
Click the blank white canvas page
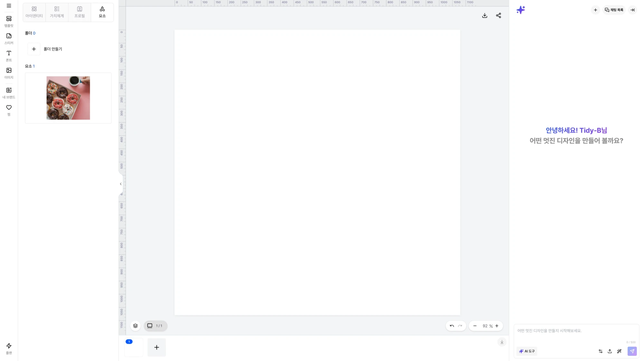click(x=317, y=172)
